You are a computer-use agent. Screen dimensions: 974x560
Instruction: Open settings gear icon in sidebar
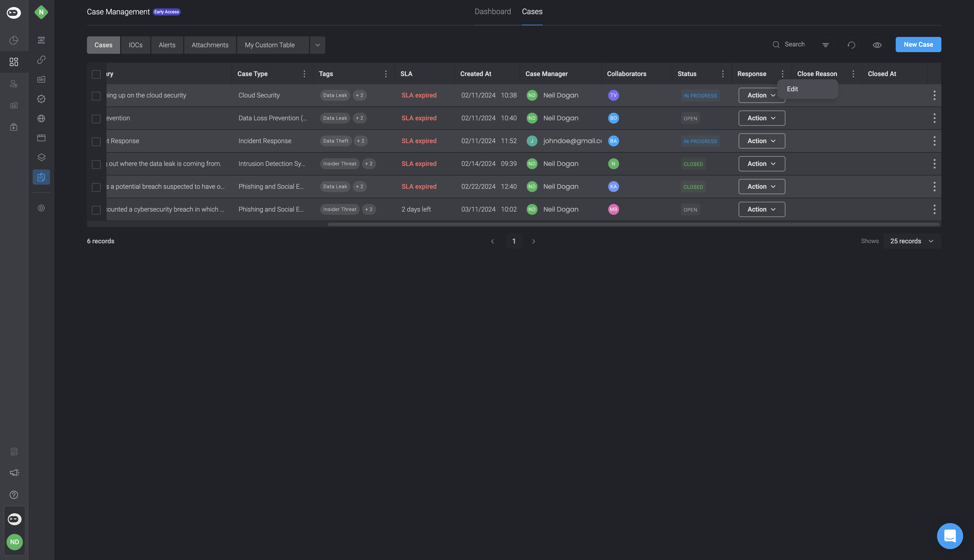41,208
